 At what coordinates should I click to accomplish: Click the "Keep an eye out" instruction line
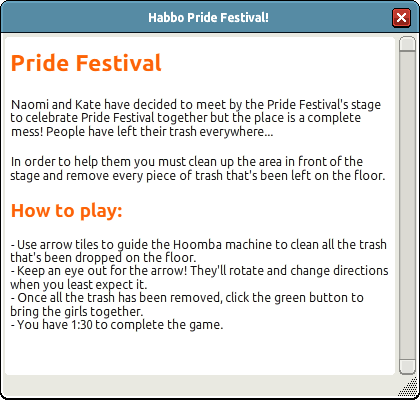(199, 277)
